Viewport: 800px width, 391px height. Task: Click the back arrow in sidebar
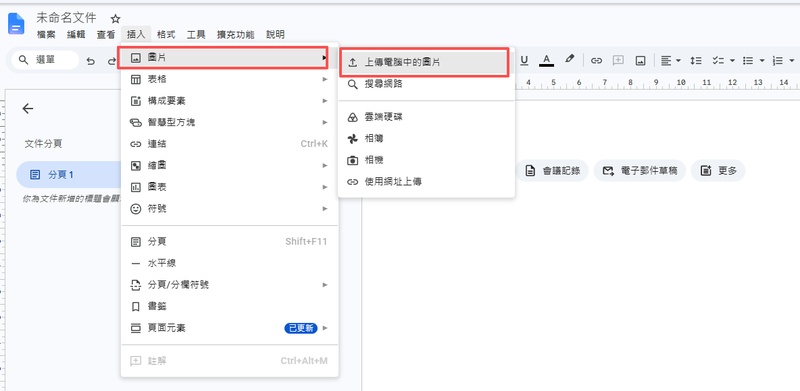tap(28, 108)
